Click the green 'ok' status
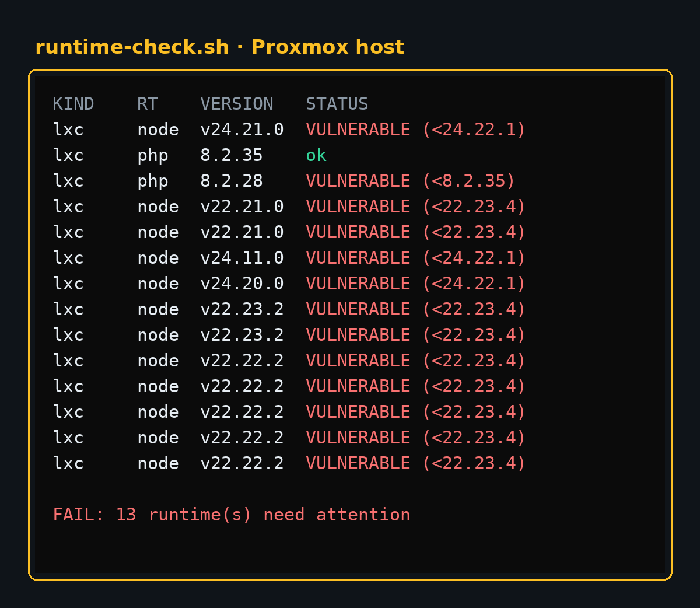This screenshot has height=608, width=700. pyautogui.click(x=316, y=155)
